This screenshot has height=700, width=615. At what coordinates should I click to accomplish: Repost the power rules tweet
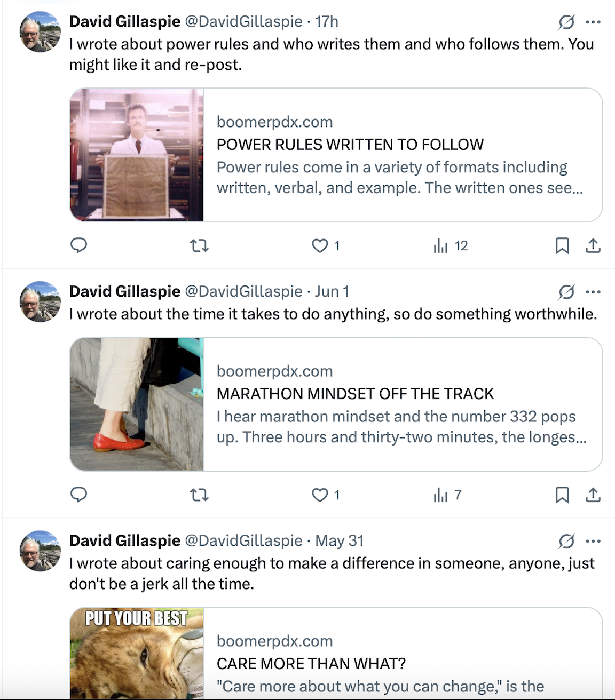[x=199, y=246]
